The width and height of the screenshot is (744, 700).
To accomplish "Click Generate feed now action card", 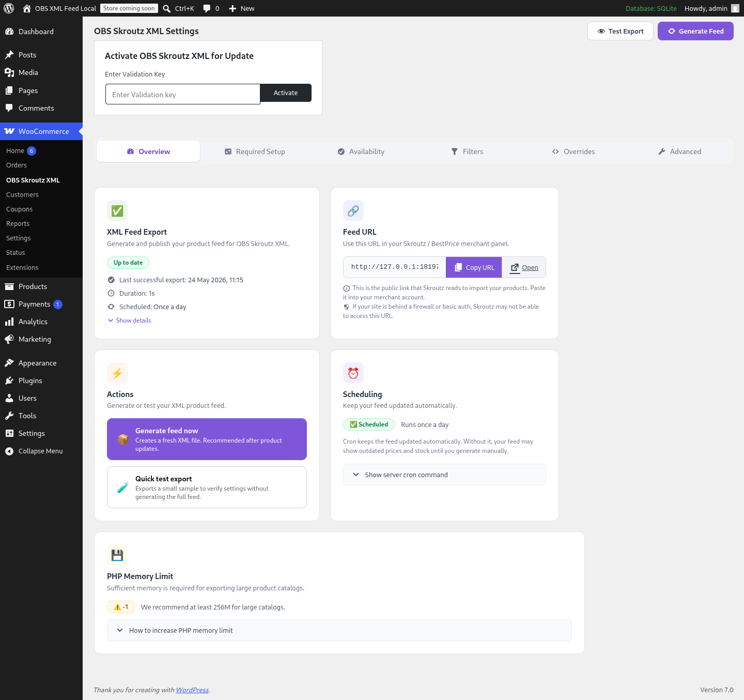I will (207, 439).
